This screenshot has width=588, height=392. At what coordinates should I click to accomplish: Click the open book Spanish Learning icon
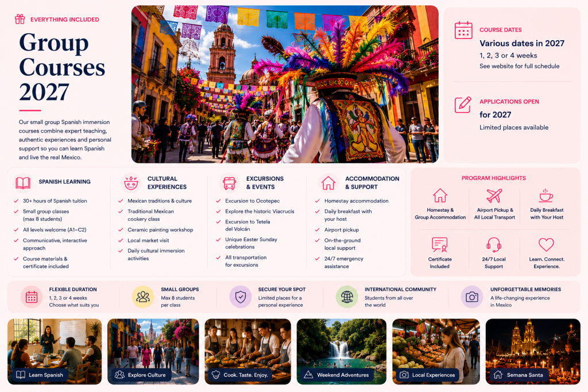click(23, 183)
